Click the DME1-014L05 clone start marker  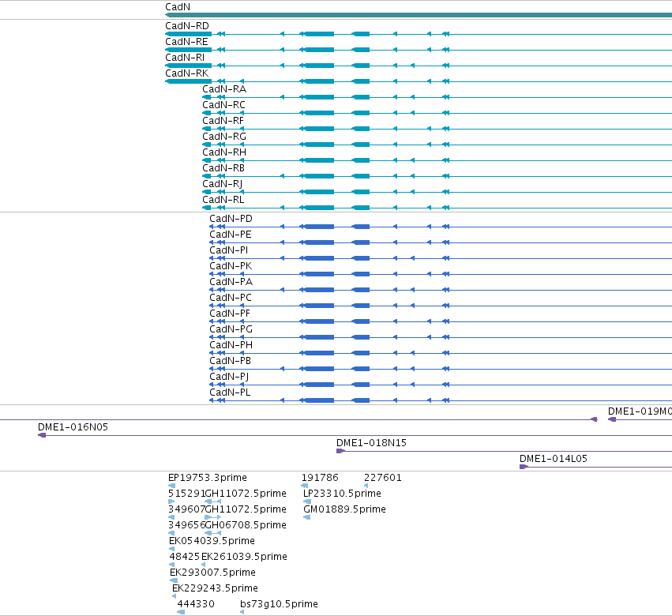[524, 467]
